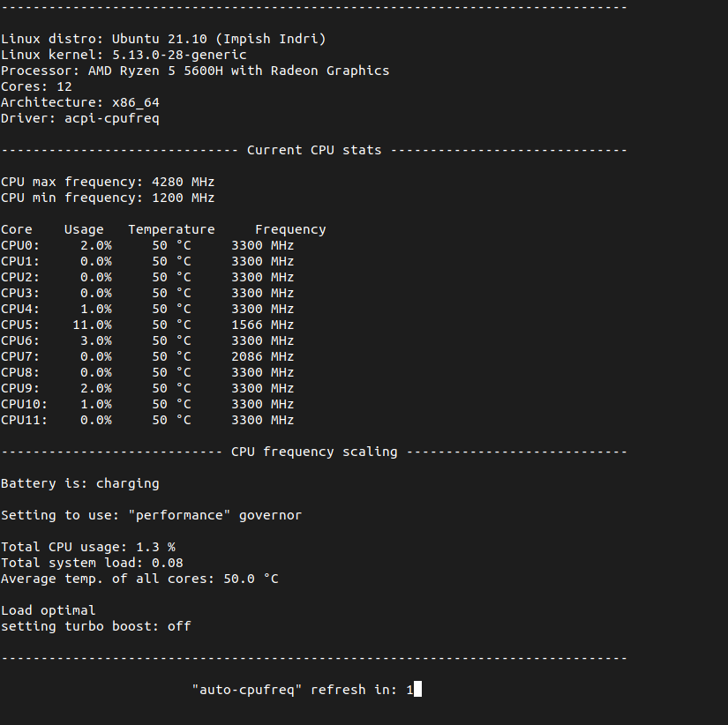
Task: Click the CPU7 row label
Action: tap(20, 356)
